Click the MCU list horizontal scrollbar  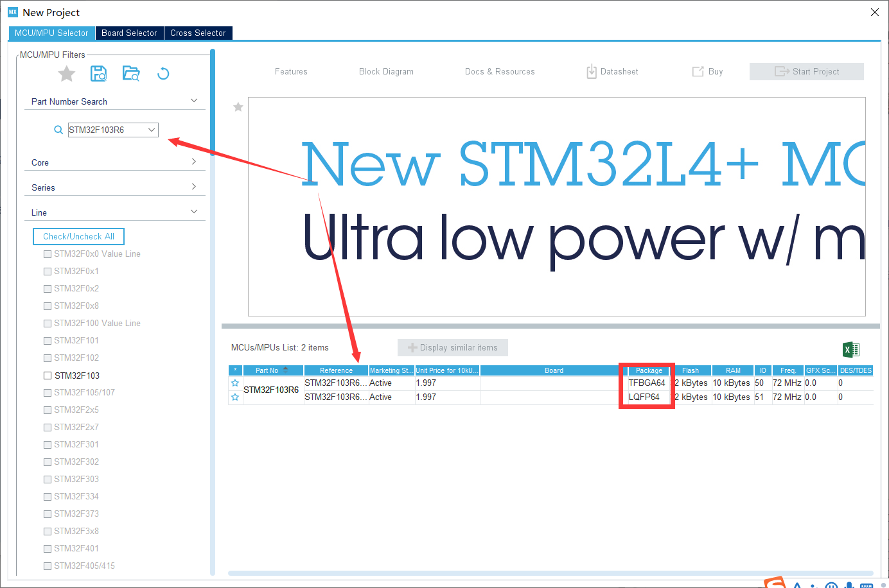click(550, 573)
